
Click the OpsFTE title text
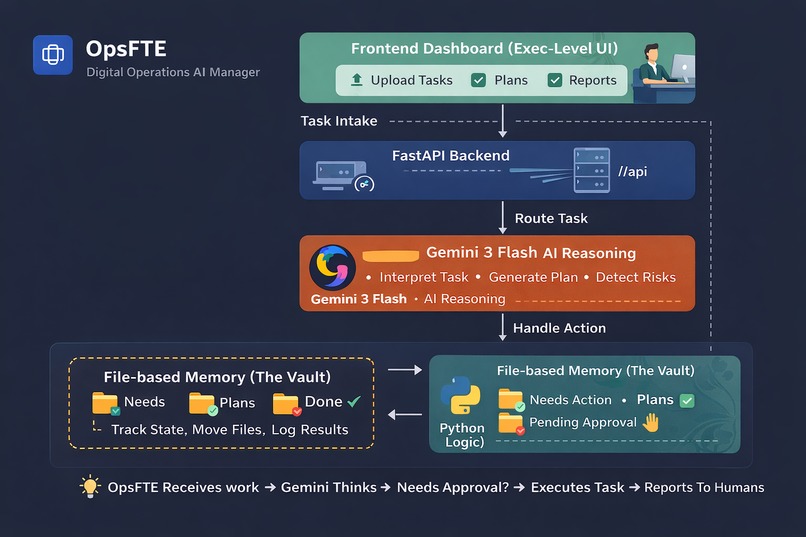(126, 49)
